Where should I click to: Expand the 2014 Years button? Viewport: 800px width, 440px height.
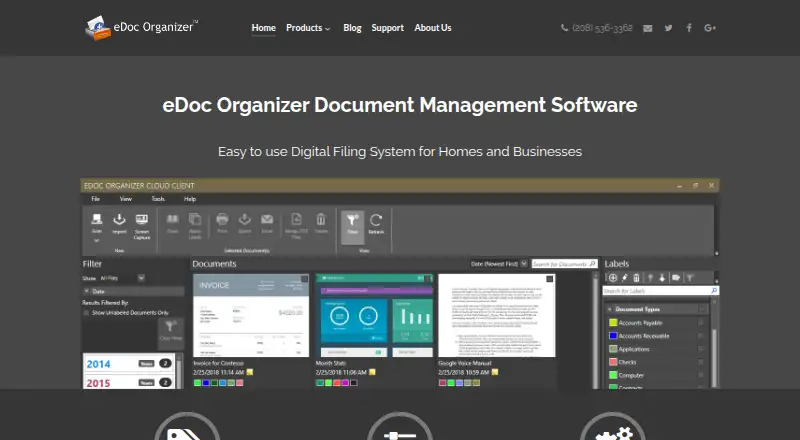point(146,363)
